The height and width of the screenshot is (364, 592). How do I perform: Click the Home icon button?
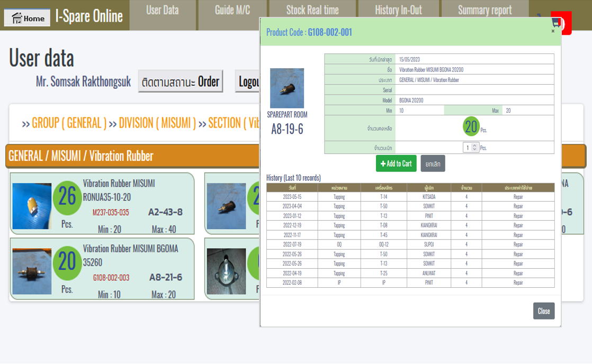[x=28, y=18]
